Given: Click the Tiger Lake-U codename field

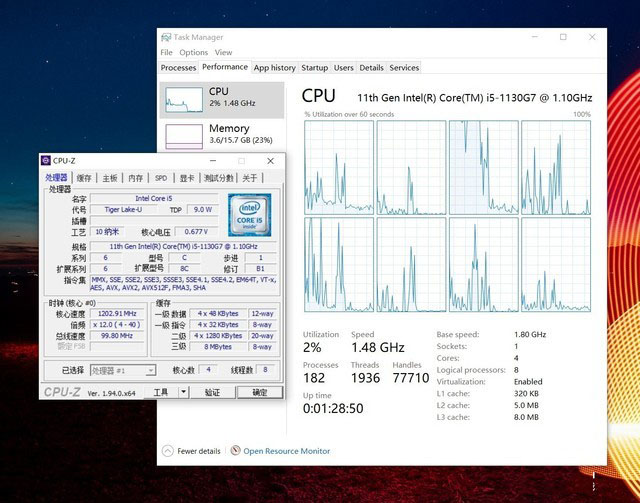Looking at the screenshot, I should click(x=123, y=209).
